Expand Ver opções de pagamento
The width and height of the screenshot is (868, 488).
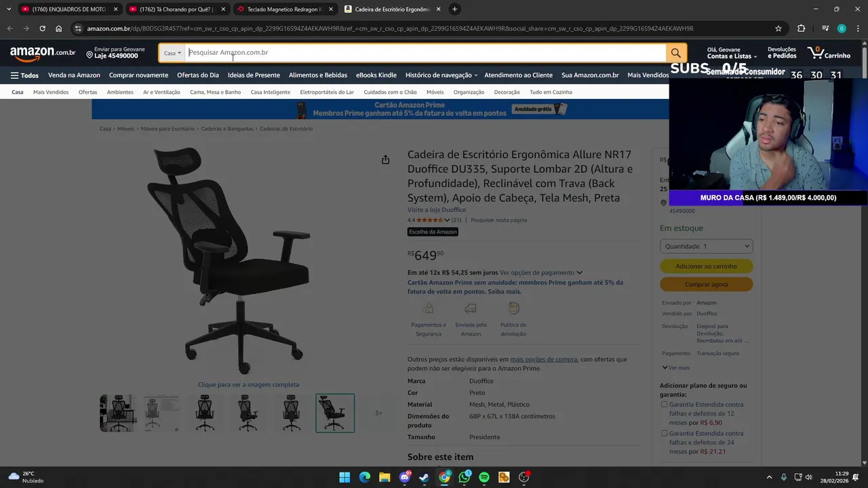pyautogui.click(x=540, y=272)
